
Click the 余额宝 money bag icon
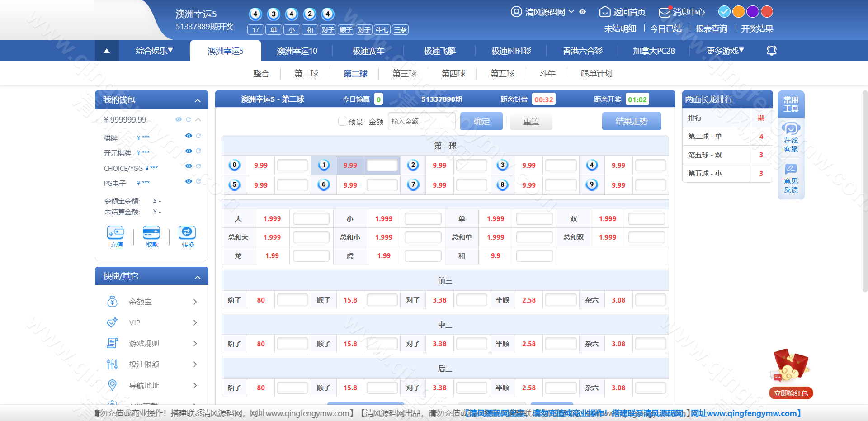[112, 302]
